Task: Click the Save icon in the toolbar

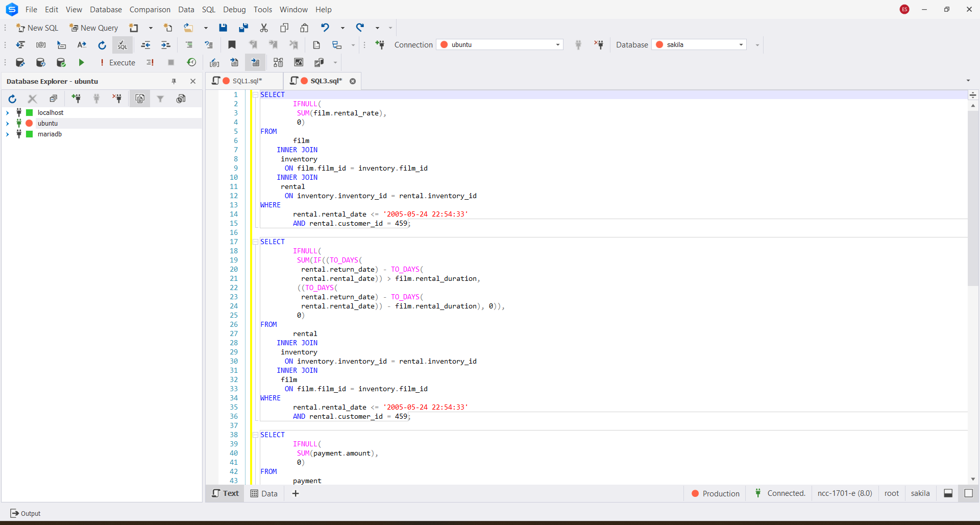Action: pyautogui.click(x=223, y=28)
